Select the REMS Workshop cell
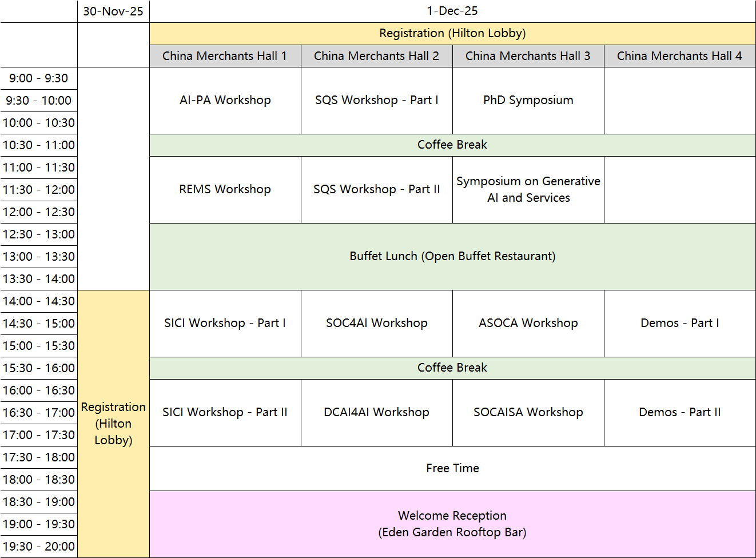This screenshot has height=558, width=756. (225, 189)
